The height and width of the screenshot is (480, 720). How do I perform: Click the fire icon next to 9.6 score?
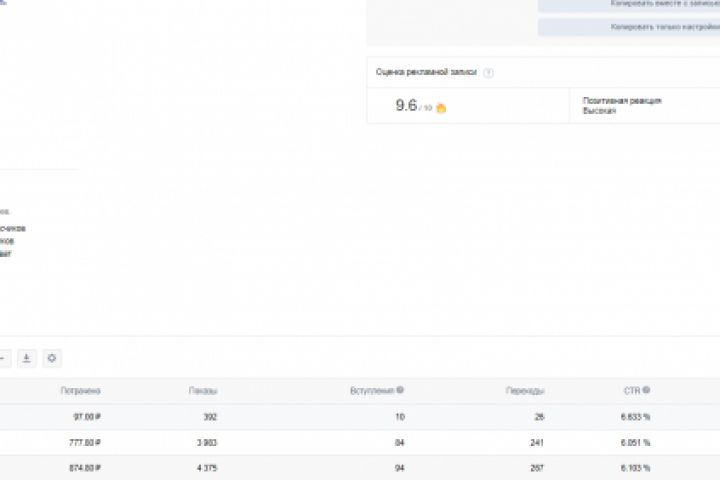point(441,107)
